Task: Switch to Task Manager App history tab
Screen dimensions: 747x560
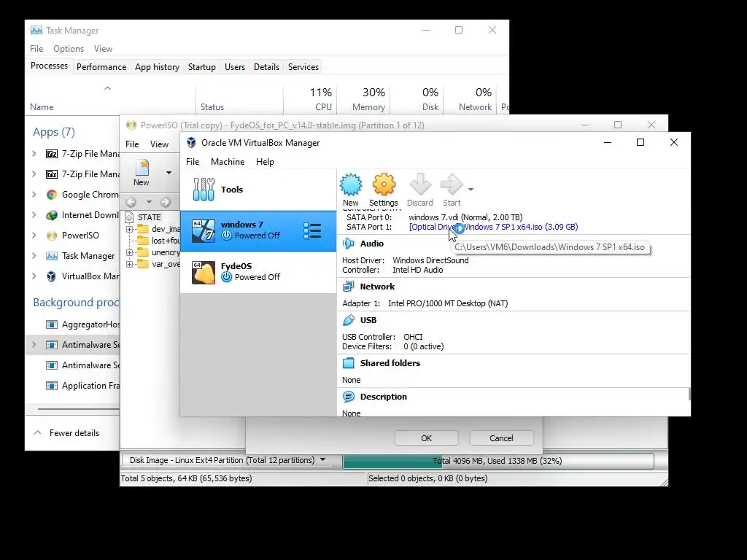Action: click(158, 67)
